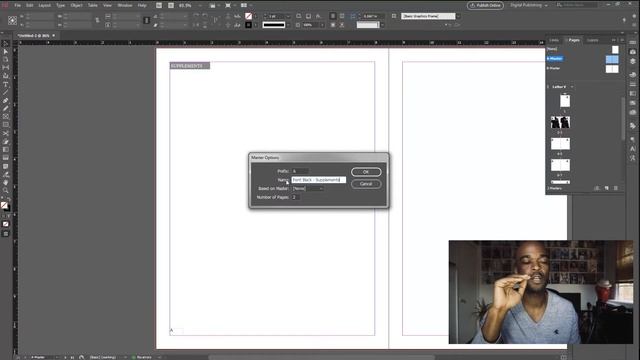Select the Page tool
Viewport: 640px width, 360px height.
coord(5,60)
